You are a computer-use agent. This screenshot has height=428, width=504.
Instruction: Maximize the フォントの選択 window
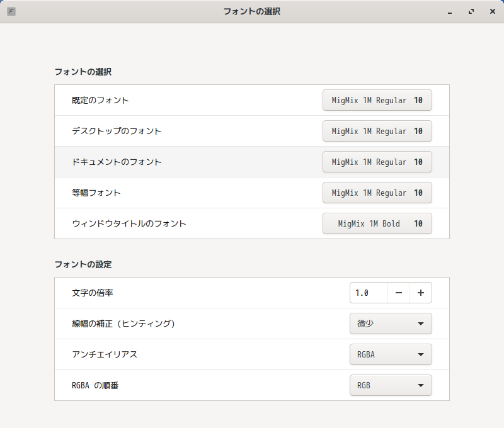pyautogui.click(x=471, y=11)
